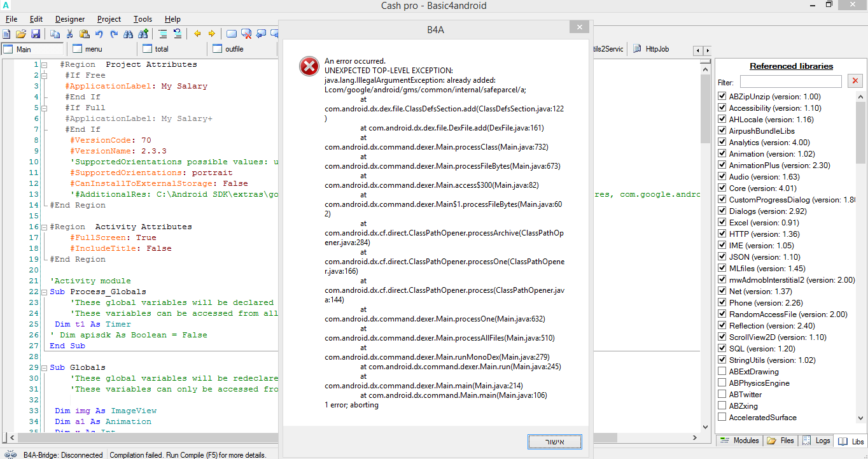Viewport: 868px width, 459px height.
Task: Click the red error icon in B4A dialog
Action: [x=309, y=66]
